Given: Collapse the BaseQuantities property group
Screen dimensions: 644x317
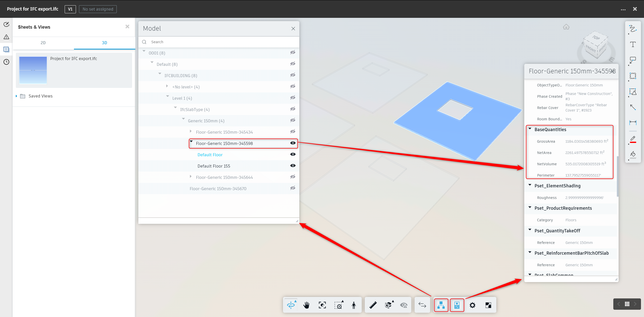Looking at the screenshot, I should [x=530, y=129].
